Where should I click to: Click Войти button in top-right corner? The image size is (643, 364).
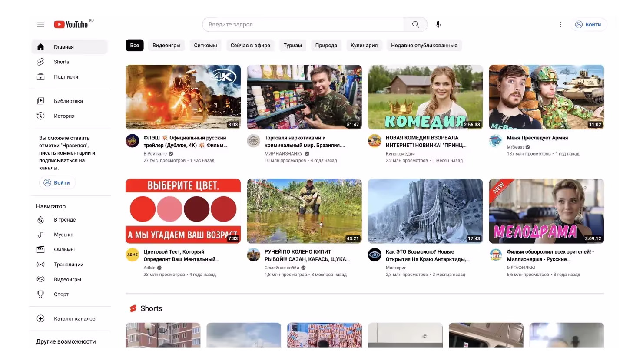[x=588, y=24]
